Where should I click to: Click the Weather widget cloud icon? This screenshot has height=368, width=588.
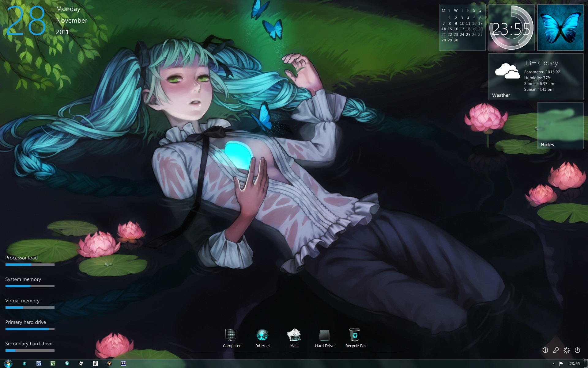(x=507, y=71)
